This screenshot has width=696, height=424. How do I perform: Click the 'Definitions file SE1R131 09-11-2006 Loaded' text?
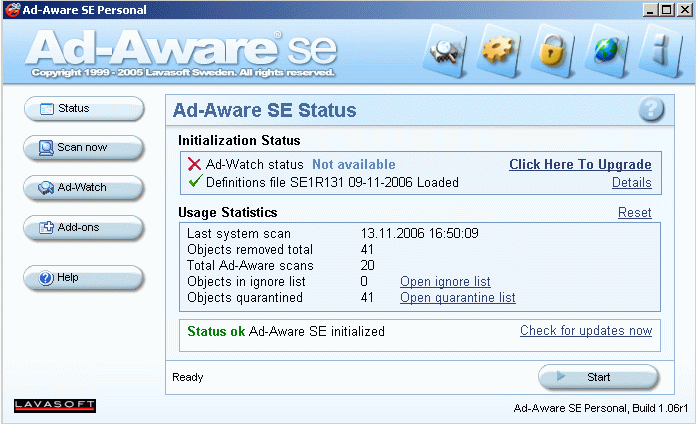point(332,182)
